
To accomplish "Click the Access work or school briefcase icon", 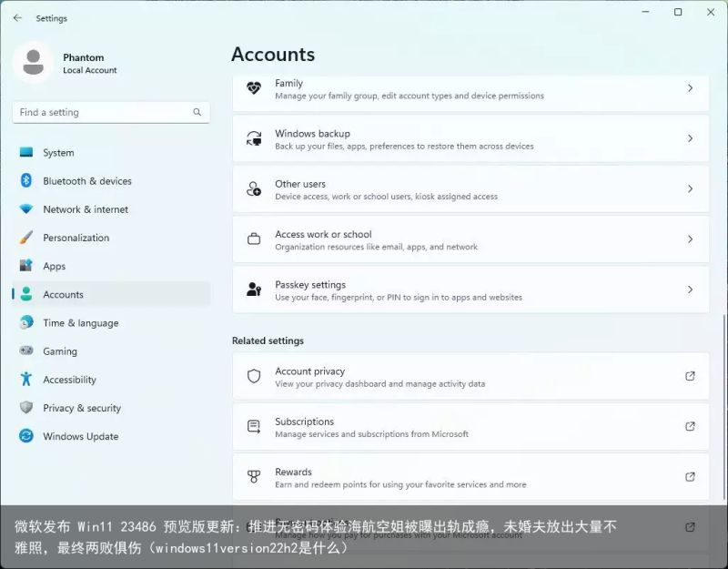I will point(254,239).
